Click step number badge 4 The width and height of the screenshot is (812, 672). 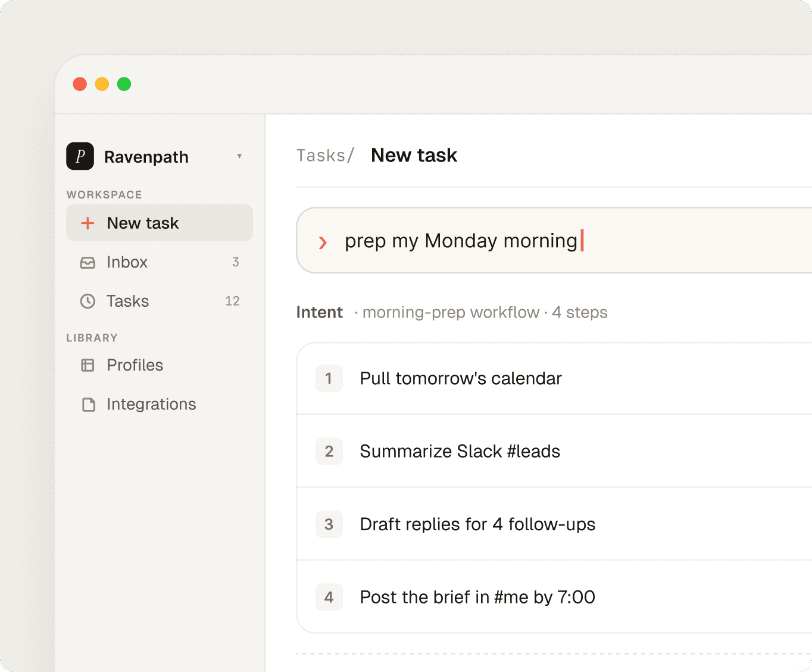point(329,597)
